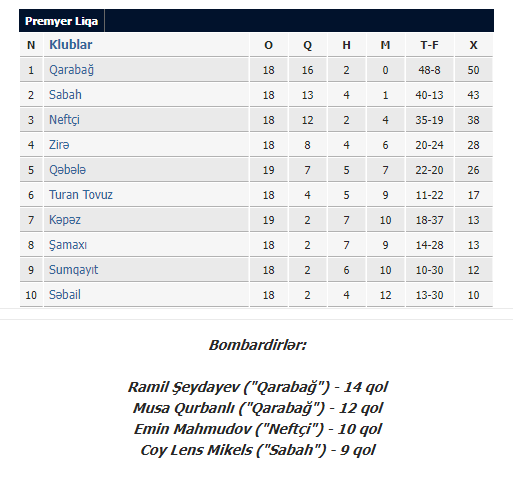Open the Qarabağ club link
Screen dimensions: 513x497
click(71, 70)
